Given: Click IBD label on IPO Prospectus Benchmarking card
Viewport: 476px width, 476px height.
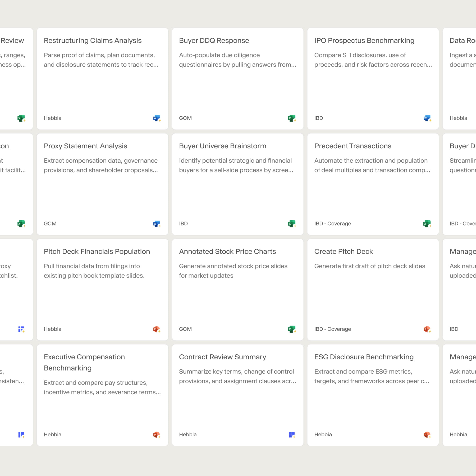Looking at the screenshot, I should pyautogui.click(x=319, y=118).
